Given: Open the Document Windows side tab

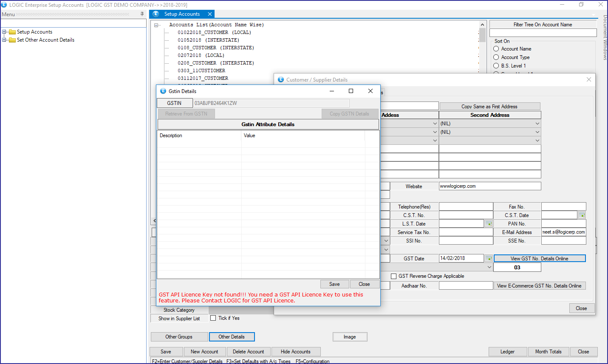Looking at the screenshot, I should [x=605, y=37].
